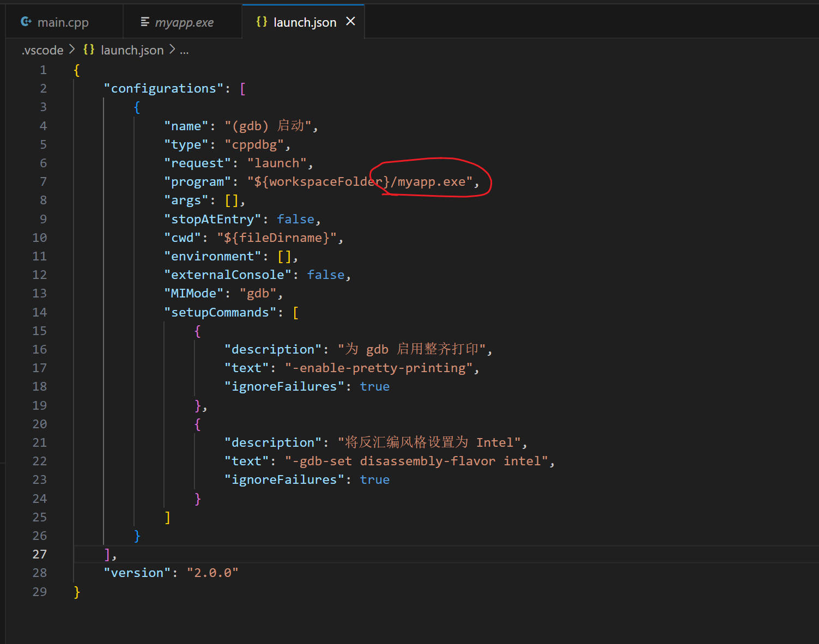Viewport: 819px width, 644px height.
Task: Click the "cppdbg" type value
Action: pos(254,144)
